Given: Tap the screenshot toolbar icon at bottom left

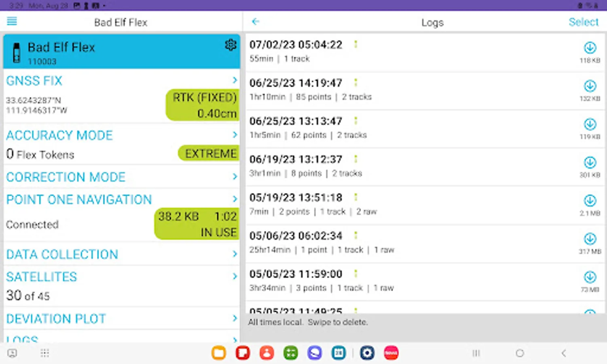Looking at the screenshot, I should click(x=12, y=353).
